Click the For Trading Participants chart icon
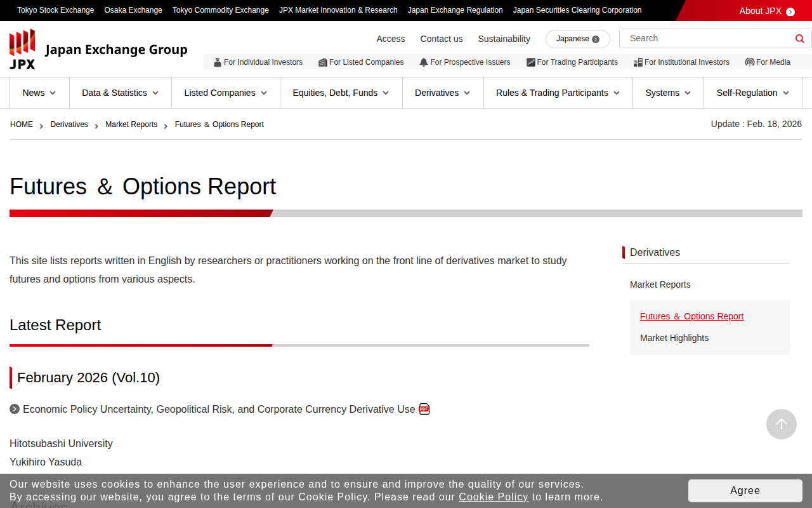 [x=531, y=62]
